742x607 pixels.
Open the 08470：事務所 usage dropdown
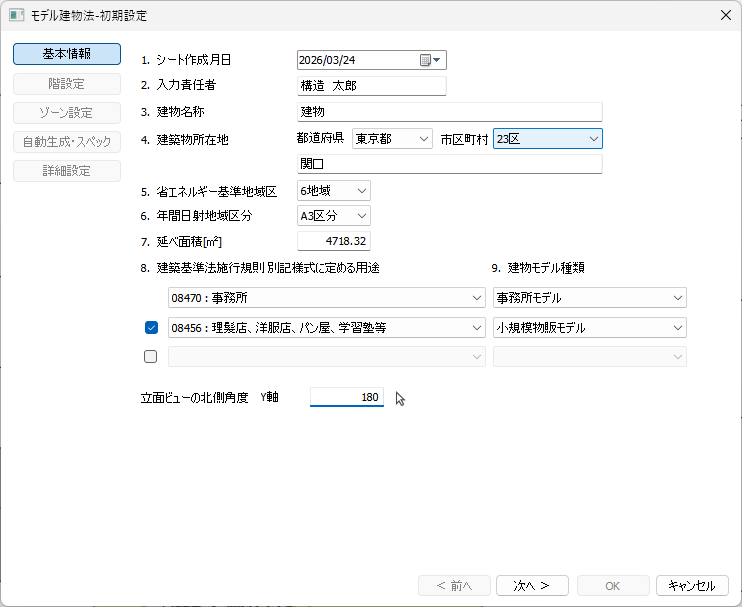[327, 298]
